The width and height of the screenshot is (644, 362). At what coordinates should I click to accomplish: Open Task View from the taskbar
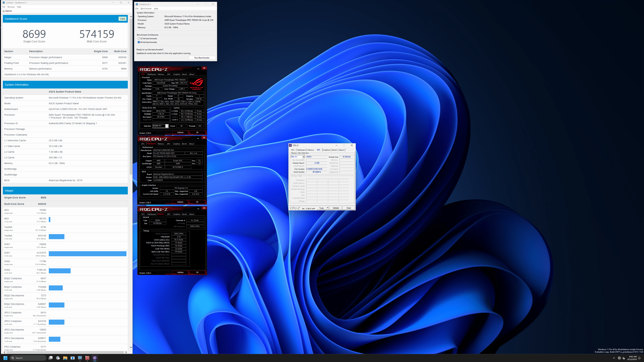50,358
